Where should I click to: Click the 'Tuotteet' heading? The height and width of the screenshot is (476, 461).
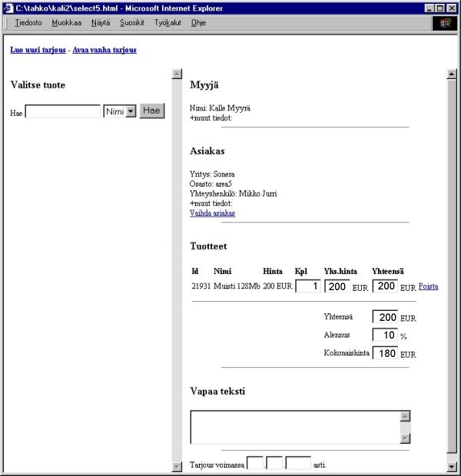(208, 246)
